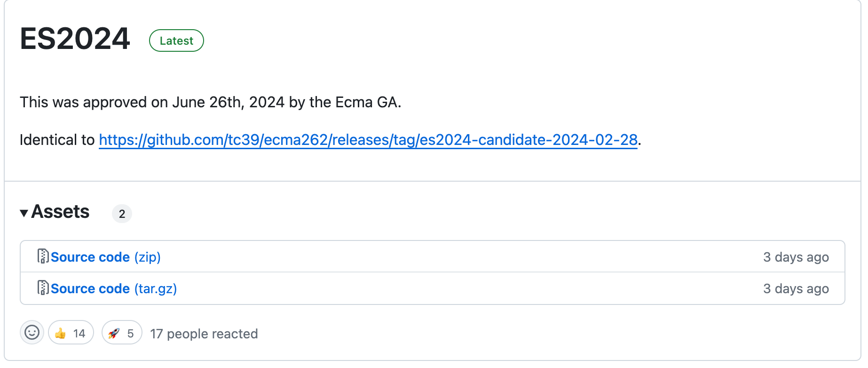Click the downward triangle beside Assets
This screenshot has width=868, height=368.
point(23,213)
